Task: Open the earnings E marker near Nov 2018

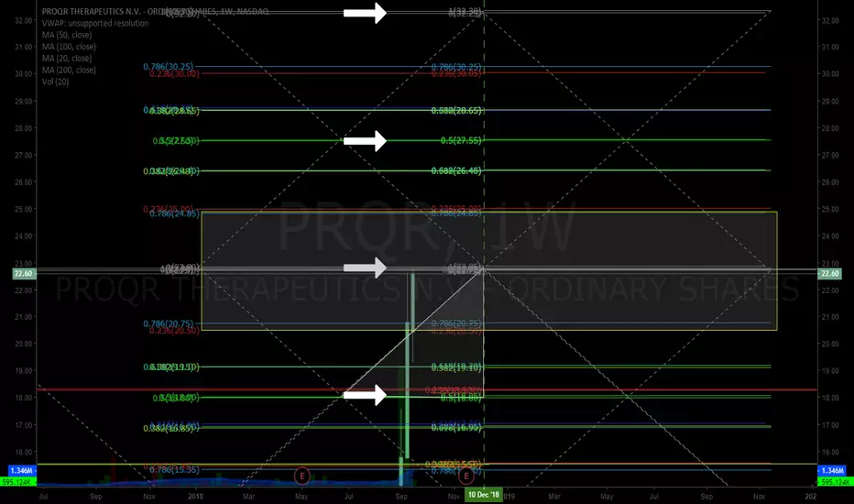Action: tap(466, 477)
